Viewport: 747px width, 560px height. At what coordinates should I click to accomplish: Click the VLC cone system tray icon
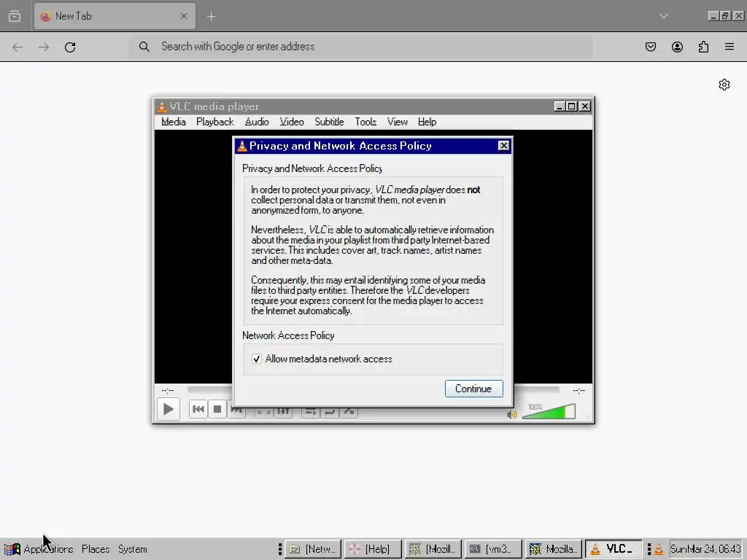pos(659,550)
